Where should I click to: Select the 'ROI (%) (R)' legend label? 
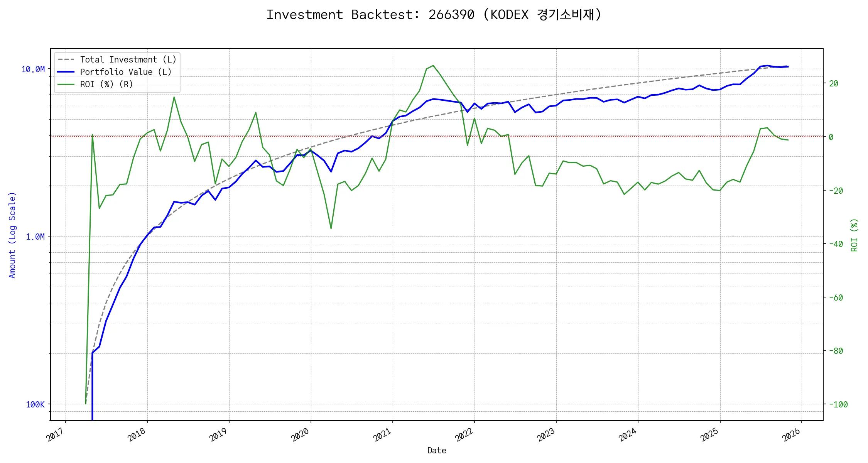tap(106, 84)
